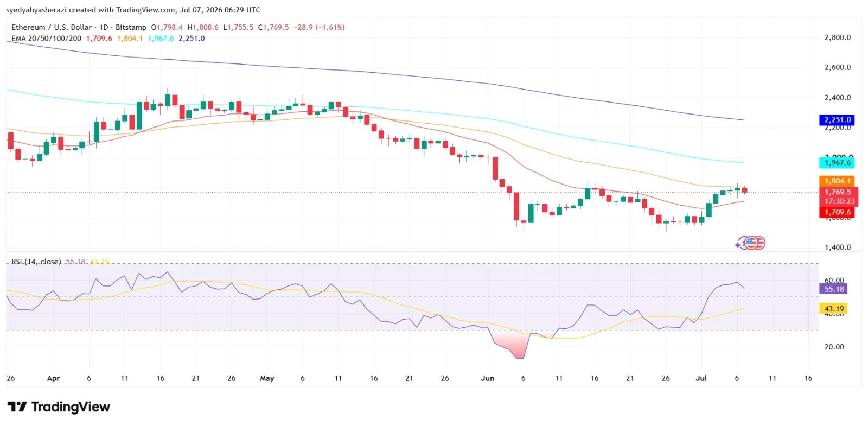Click the Jul label on the time axis

[701, 378]
